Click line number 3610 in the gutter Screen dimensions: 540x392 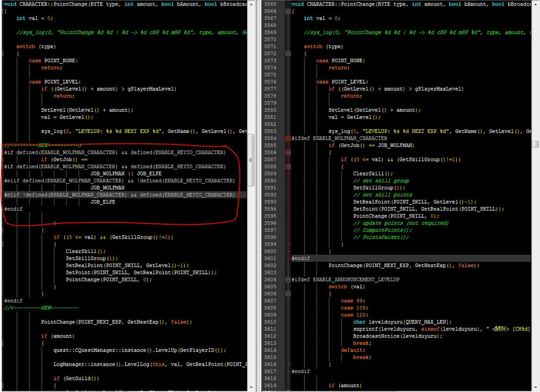pos(270,322)
